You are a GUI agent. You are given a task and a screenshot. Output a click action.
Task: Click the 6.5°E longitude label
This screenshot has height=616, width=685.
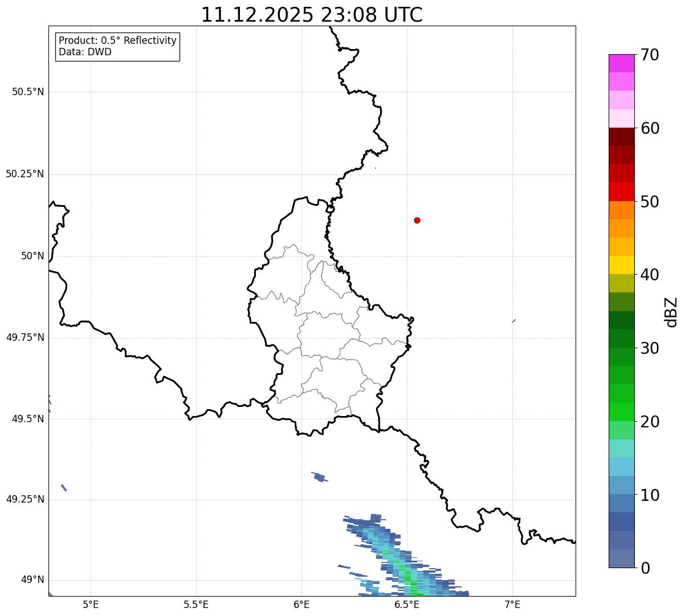tap(407, 604)
